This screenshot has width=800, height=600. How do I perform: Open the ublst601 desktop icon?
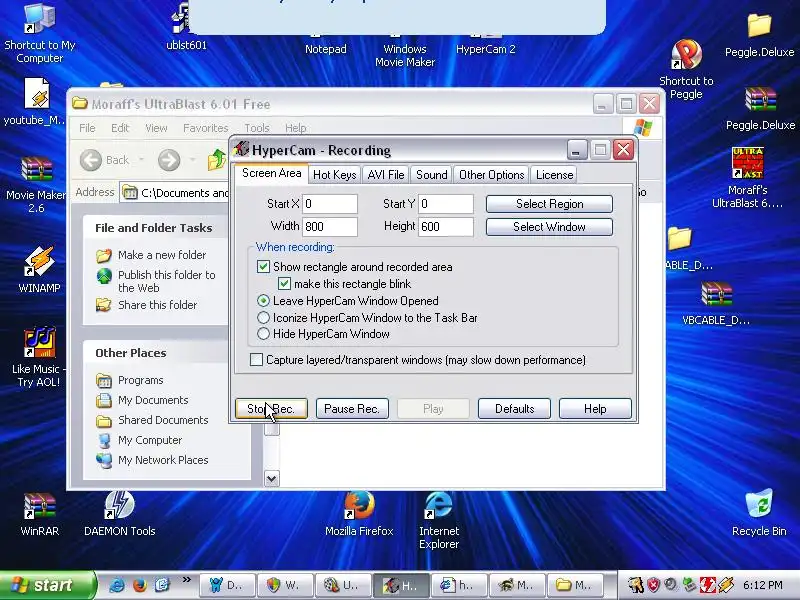[186, 27]
